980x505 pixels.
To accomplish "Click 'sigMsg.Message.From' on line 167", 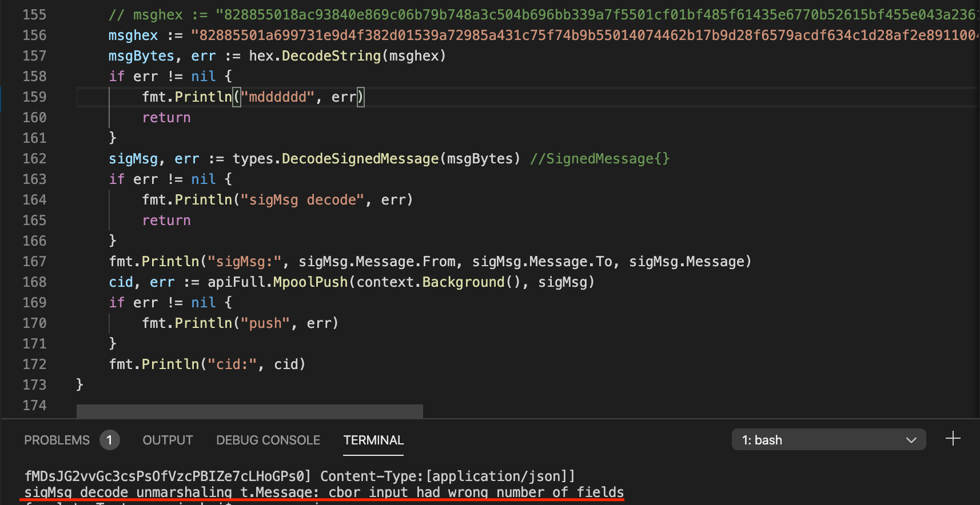I will 377,262.
